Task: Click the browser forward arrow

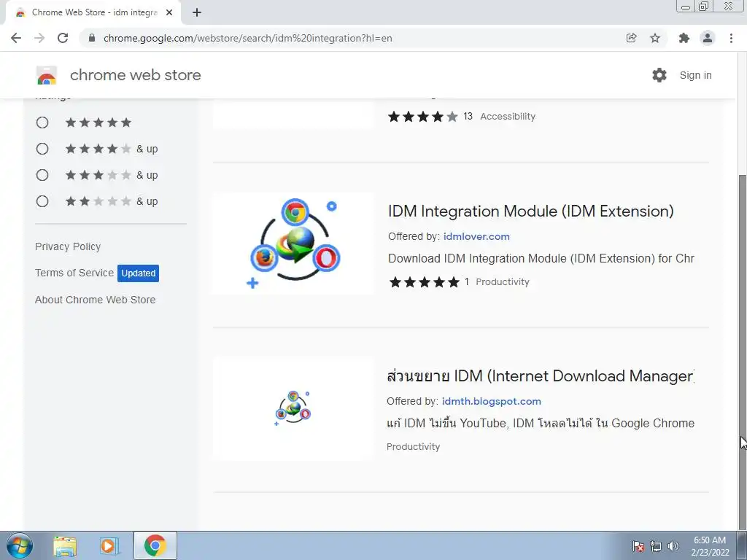Action: pos(39,38)
